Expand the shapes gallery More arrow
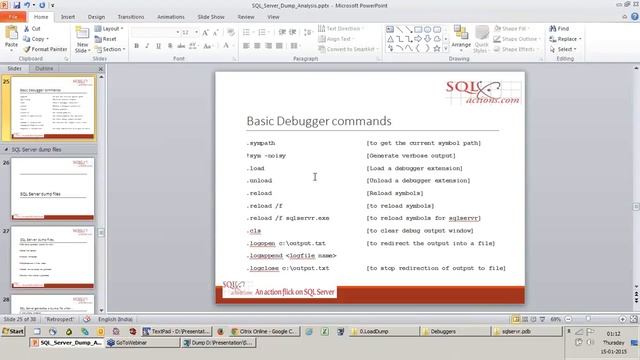 [x=446, y=49]
